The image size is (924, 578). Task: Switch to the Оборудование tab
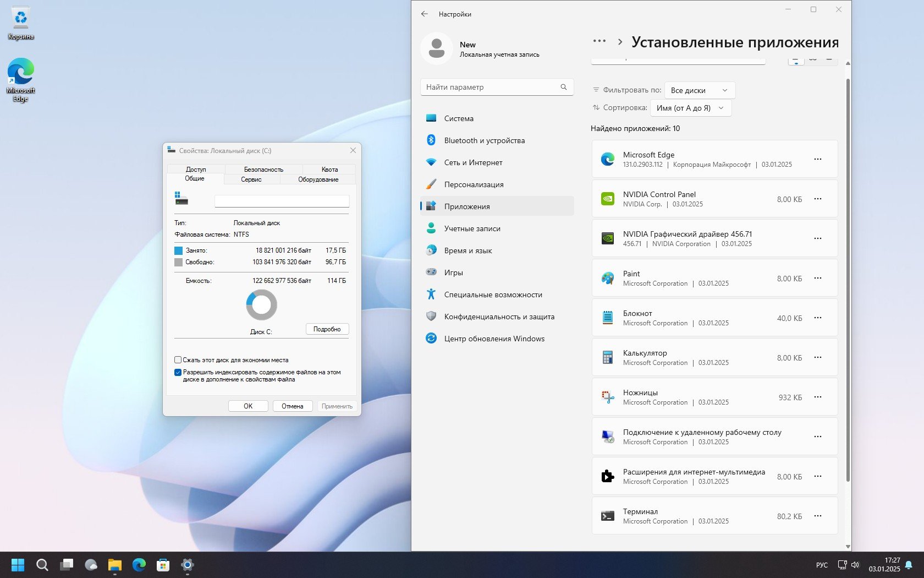pos(318,179)
